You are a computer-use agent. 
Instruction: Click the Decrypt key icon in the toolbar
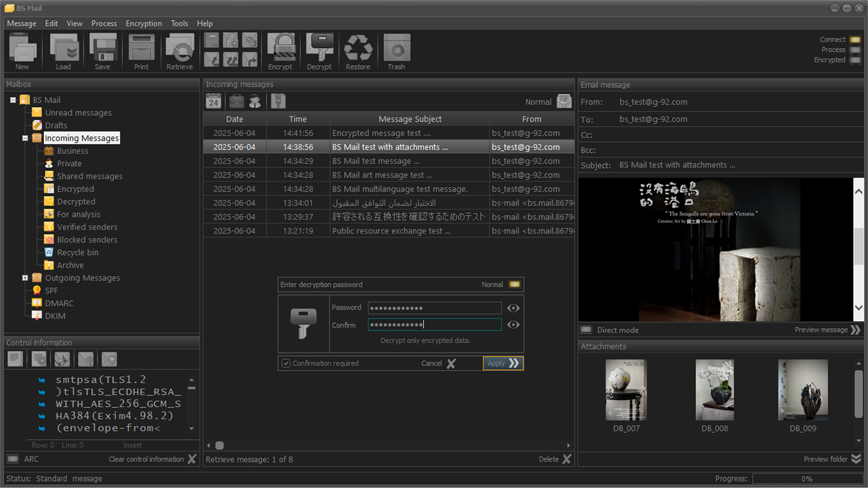click(320, 51)
